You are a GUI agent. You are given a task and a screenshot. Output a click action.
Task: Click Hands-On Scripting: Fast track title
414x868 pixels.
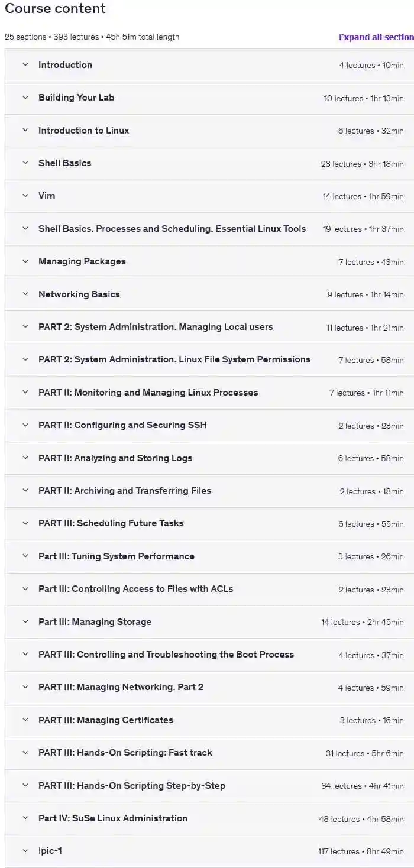[125, 753]
